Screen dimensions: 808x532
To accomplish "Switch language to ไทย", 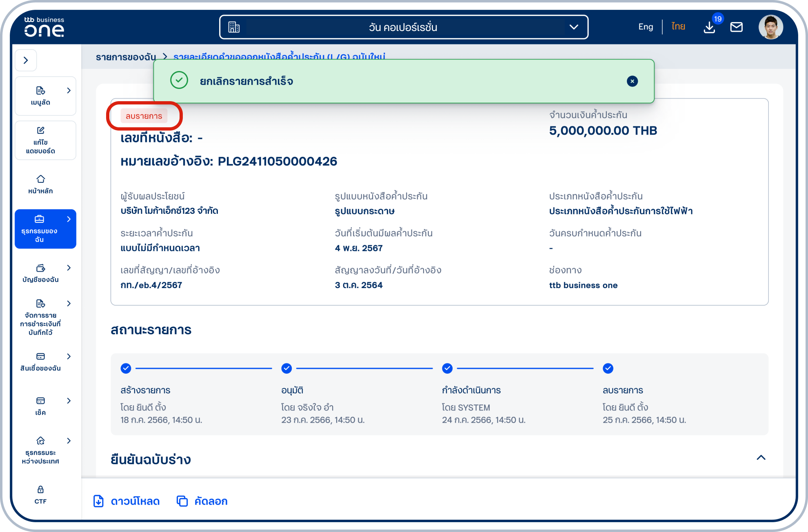I will pyautogui.click(x=678, y=27).
